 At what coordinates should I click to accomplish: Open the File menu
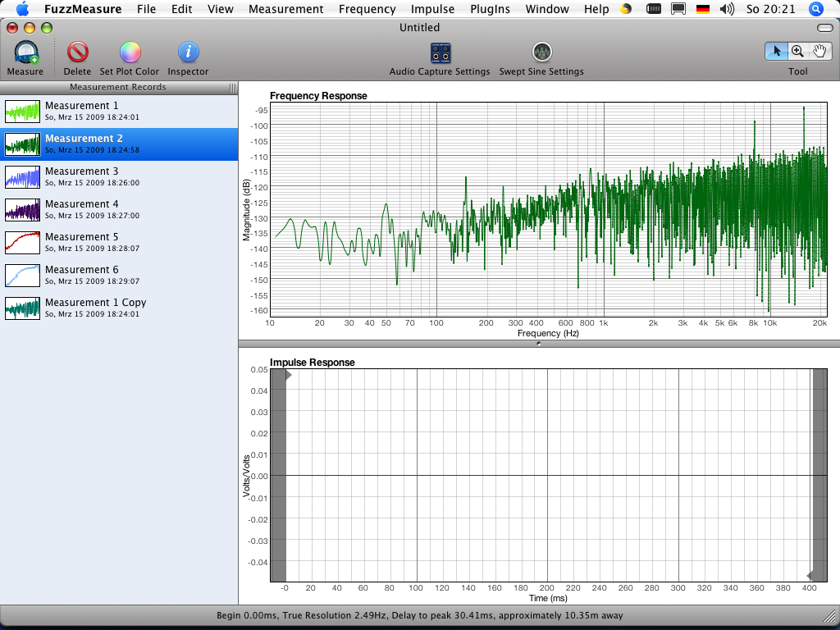146,9
